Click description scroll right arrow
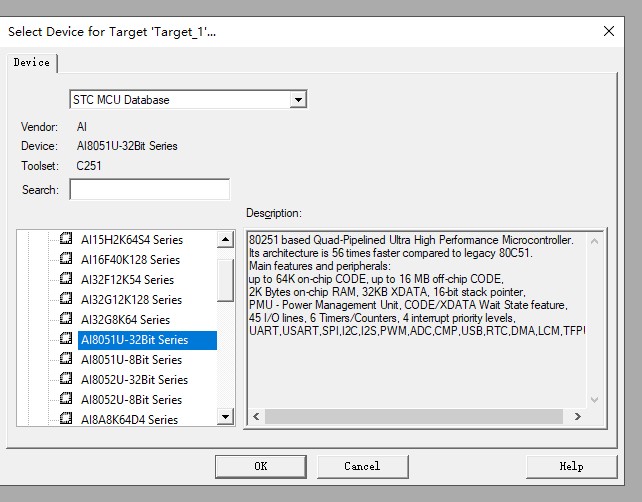The width and height of the screenshot is (642, 502). tap(577, 417)
